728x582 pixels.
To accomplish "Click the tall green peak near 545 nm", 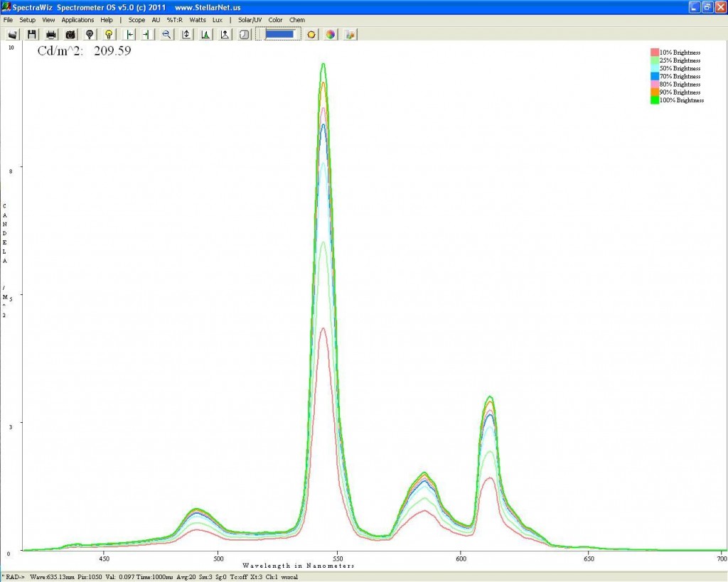I will pyautogui.click(x=323, y=65).
